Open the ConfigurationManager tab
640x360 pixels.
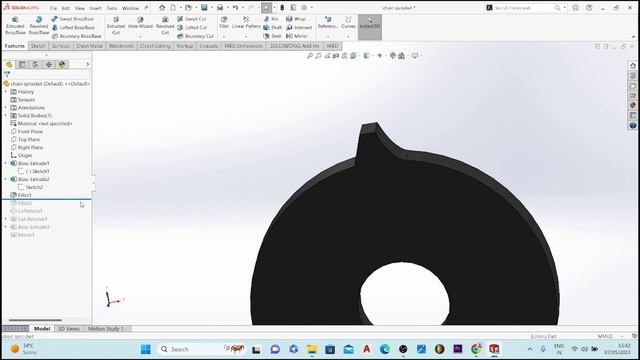pyautogui.click(x=36, y=64)
